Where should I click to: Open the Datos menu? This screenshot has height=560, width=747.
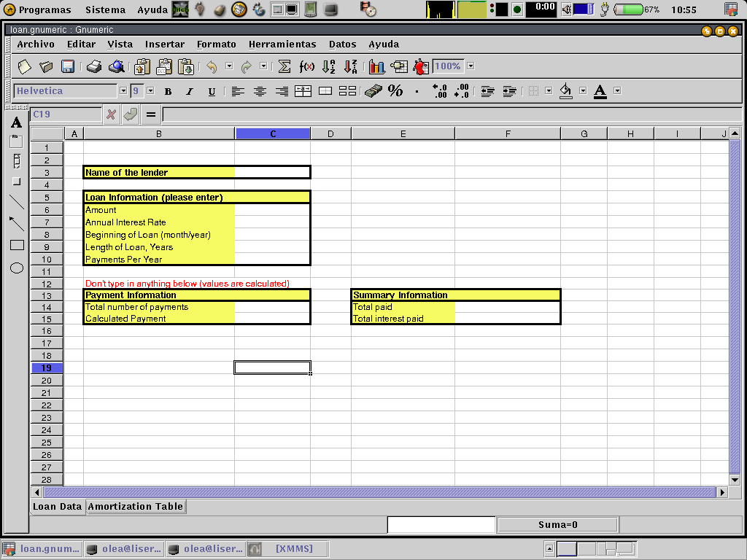(343, 44)
